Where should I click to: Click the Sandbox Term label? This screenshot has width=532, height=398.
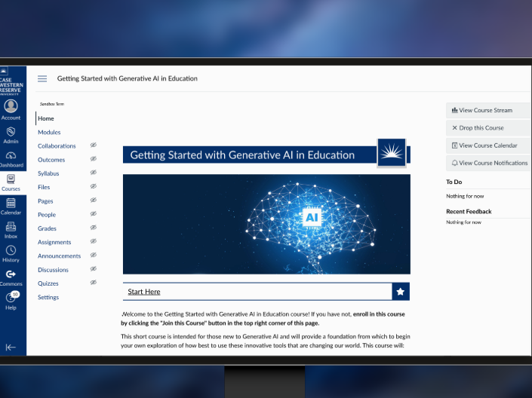(x=52, y=104)
